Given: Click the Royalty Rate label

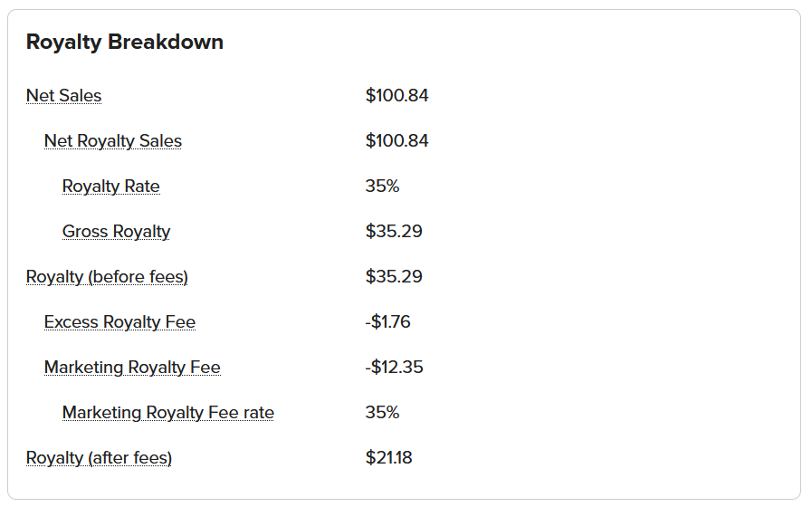Looking at the screenshot, I should tap(110, 187).
